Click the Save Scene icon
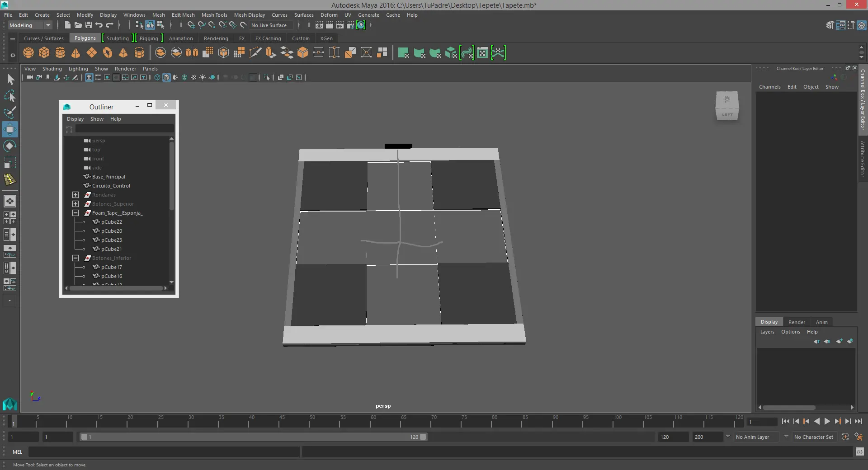This screenshot has width=868, height=470. pos(89,25)
